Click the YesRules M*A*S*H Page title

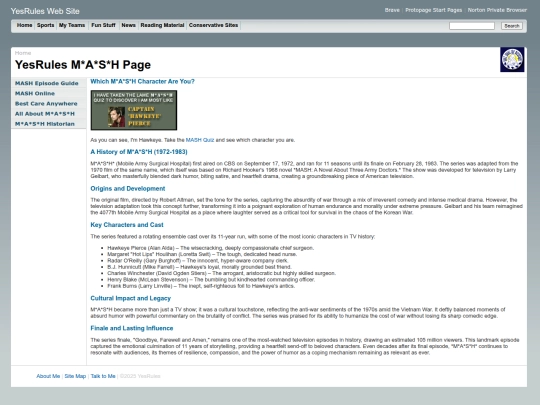pos(83,65)
